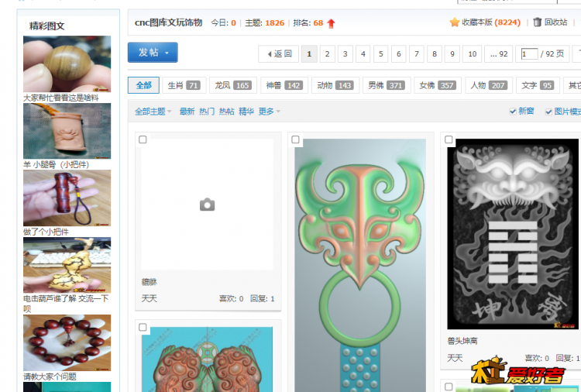This screenshot has width=581, height=392.
Task: Click the back arrow icon beside 返回
Action: tap(270, 54)
